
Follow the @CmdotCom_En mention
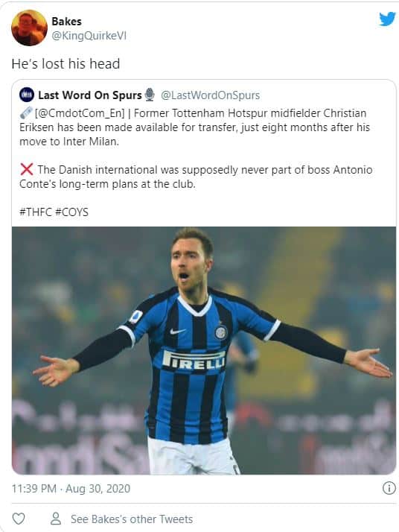coord(80,113)
